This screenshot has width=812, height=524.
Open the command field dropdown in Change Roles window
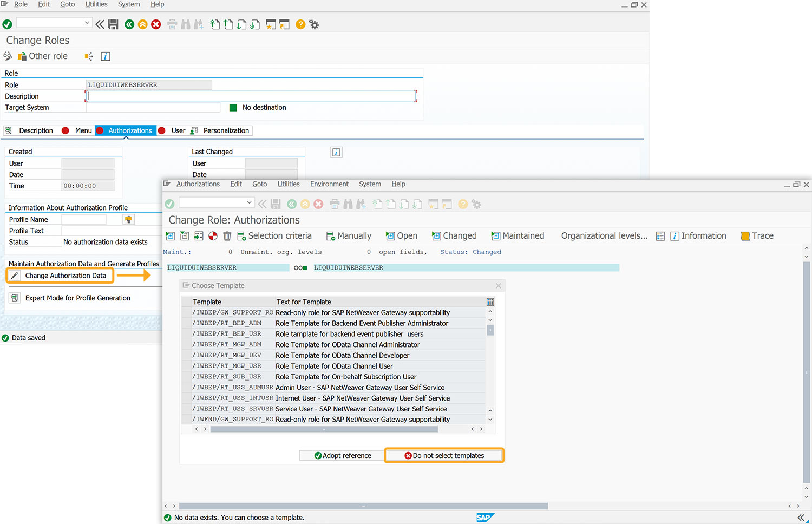pyautogui.click(x=87, y=23)
